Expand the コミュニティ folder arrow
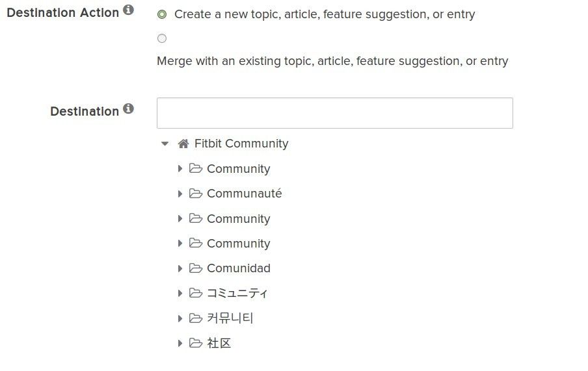Screen dimensions: 588x371 pos(180,293)
